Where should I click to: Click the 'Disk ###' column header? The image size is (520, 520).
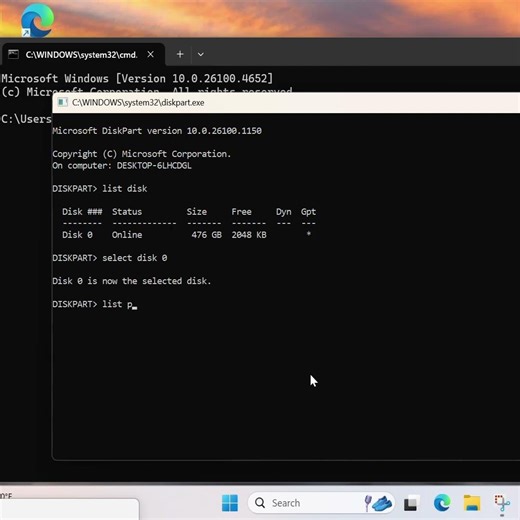tap(82, 212)
